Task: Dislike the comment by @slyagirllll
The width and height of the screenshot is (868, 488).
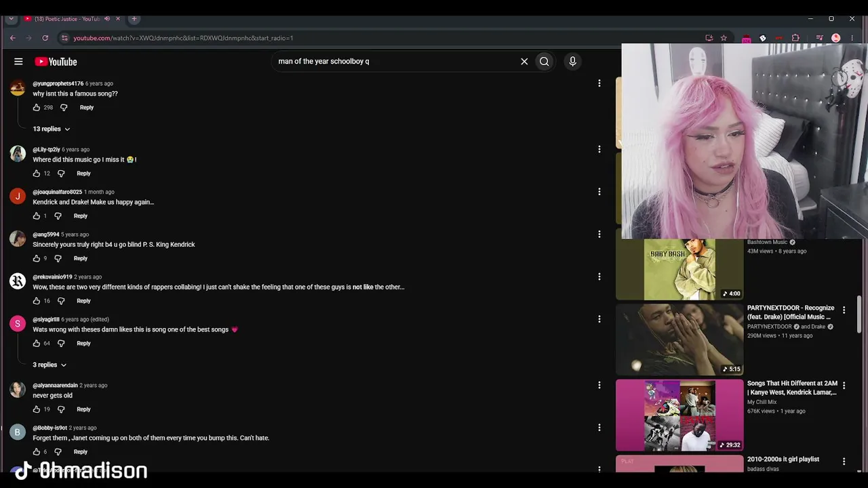Action: pos(61,343)
